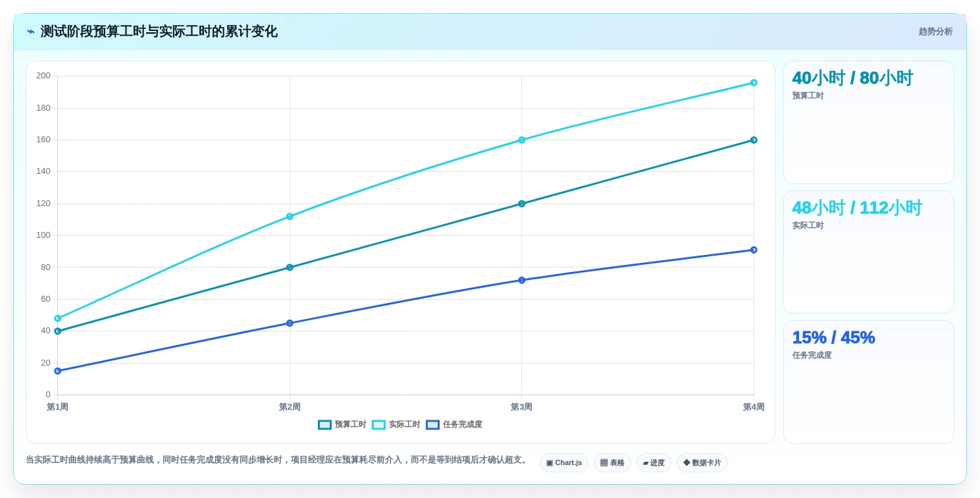Select the 第3周 point on the 实际工时 line
The image size is (980, 498).
522,140
